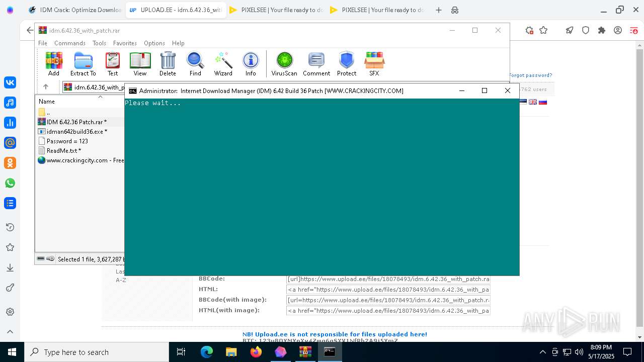Click the Forgot password? link
Image resolution: width=644 pixels, height=362 pixels.
click(x=530, y=75)
